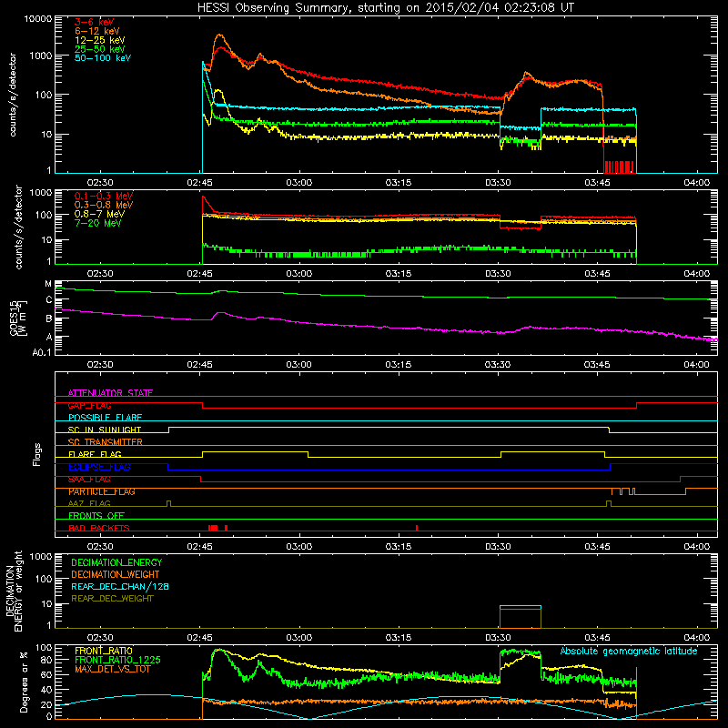728x728 pixels.
Task: Click the REAR_DEC_CHAN/128 legend label
Action: [120, 586]
